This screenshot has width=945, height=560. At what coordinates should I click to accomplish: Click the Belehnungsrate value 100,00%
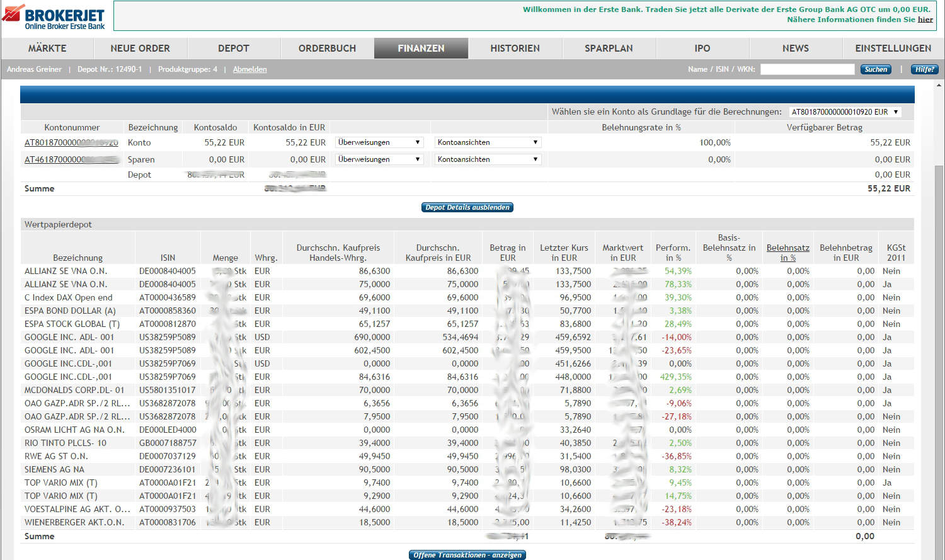click(715, 142)
